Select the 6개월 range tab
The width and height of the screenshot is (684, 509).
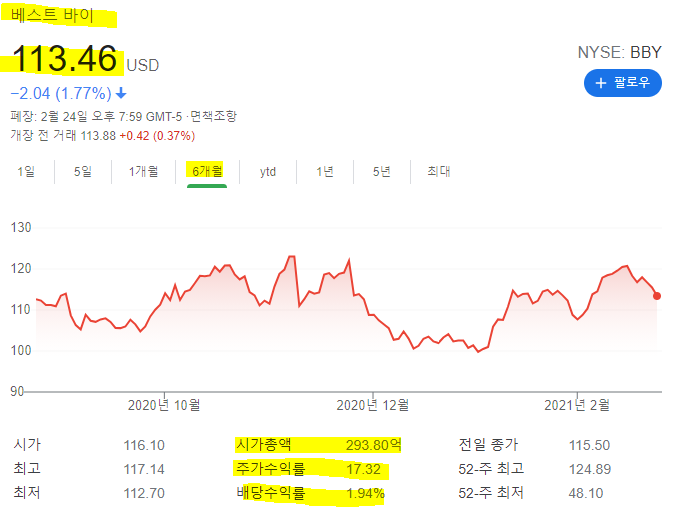point(207,171)
